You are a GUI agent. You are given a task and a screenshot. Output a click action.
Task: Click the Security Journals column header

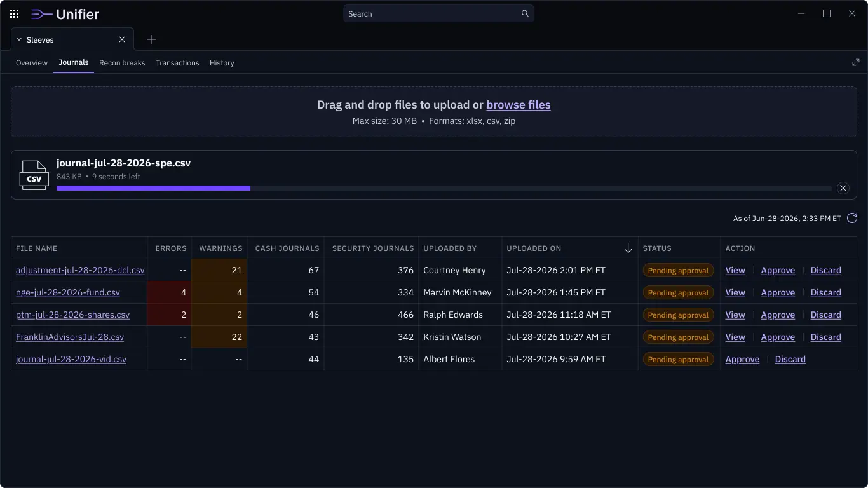pos(373,248)
